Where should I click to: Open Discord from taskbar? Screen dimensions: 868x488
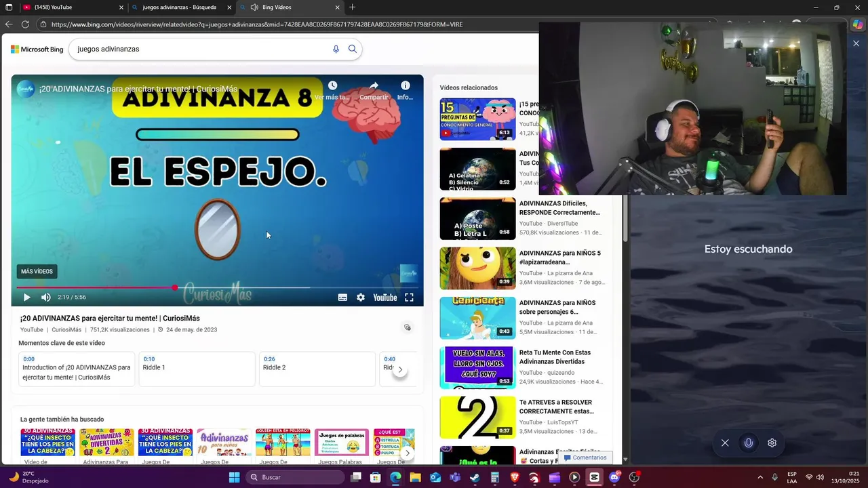614,477
